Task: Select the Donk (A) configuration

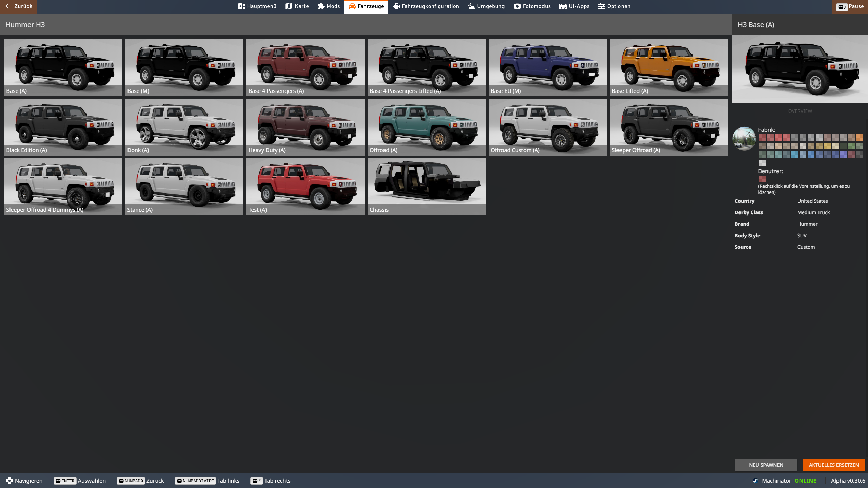Action: tap(184, 127)
